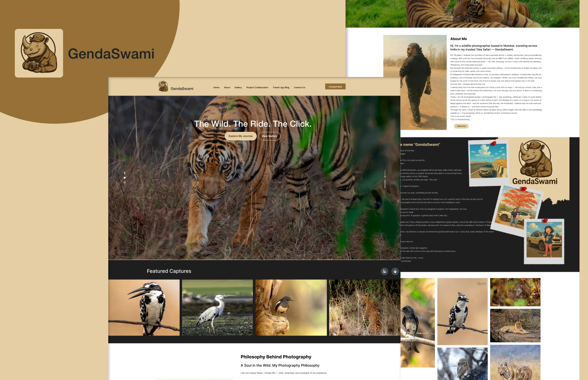Click the rhino logo in the navbar

click(x=163, y=86)
